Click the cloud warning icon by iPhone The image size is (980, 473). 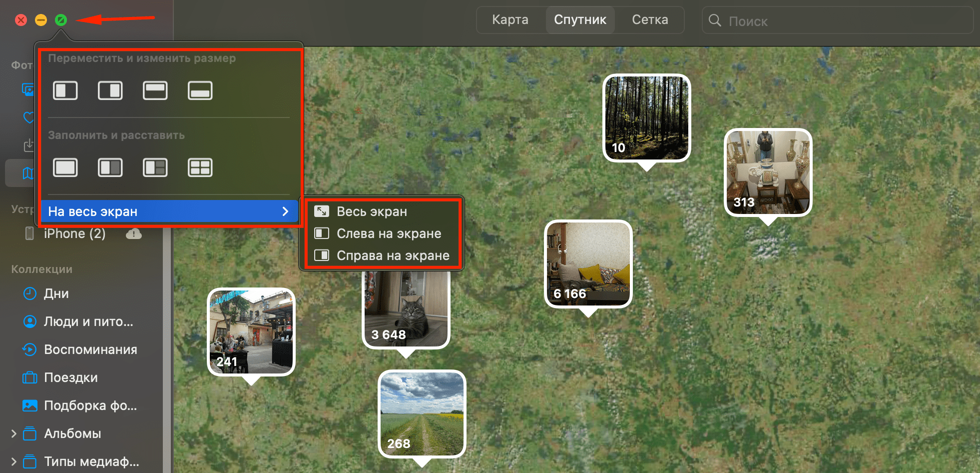134,233
